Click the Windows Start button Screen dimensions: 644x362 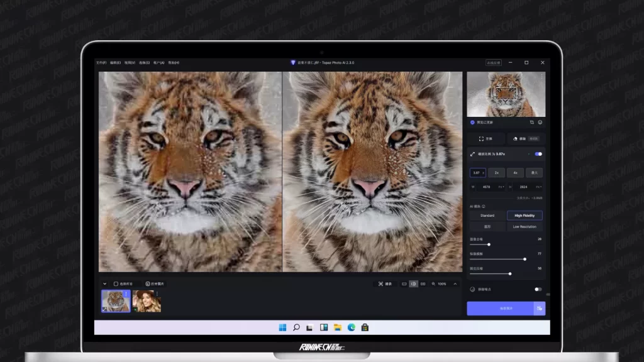(282, 327)
